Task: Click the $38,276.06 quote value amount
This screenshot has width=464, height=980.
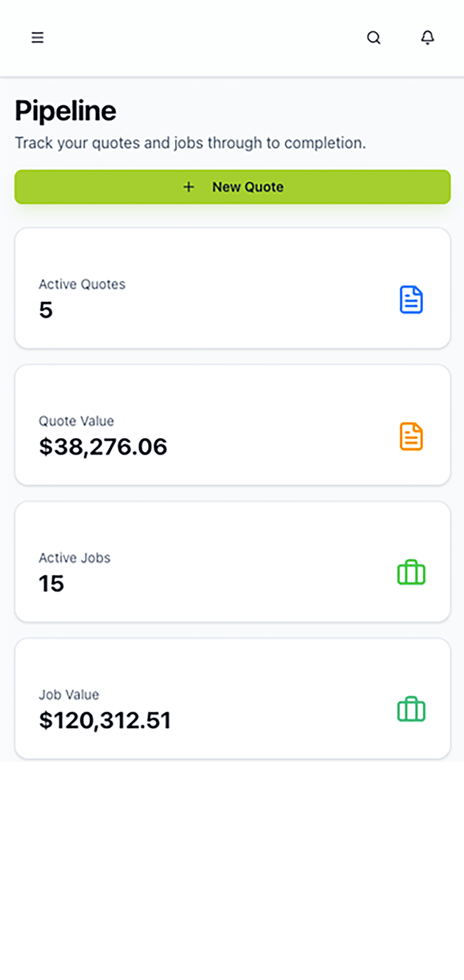Action: click(103, 446)
